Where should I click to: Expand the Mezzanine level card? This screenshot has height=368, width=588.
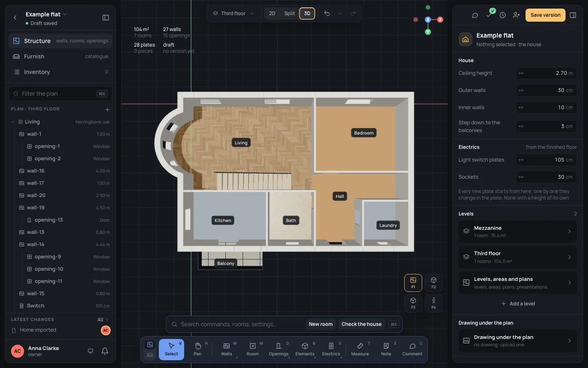point(518,231)
